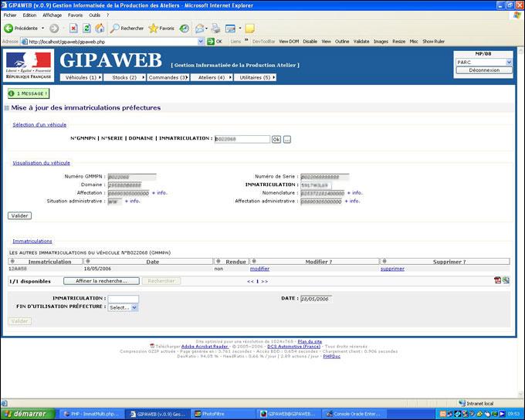Click the 'supprimer' link
The image size is (525, 420).
click(x=392, y=269)
